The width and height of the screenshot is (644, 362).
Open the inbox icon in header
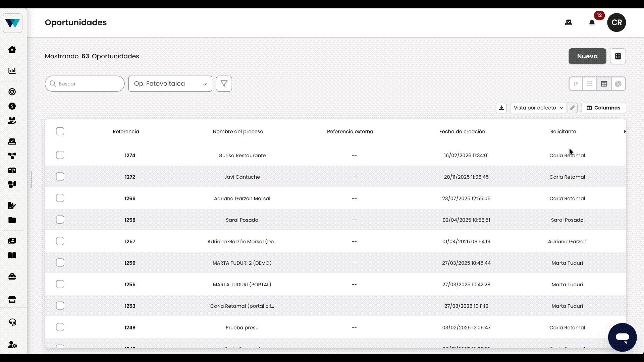(x=569, y=22)
